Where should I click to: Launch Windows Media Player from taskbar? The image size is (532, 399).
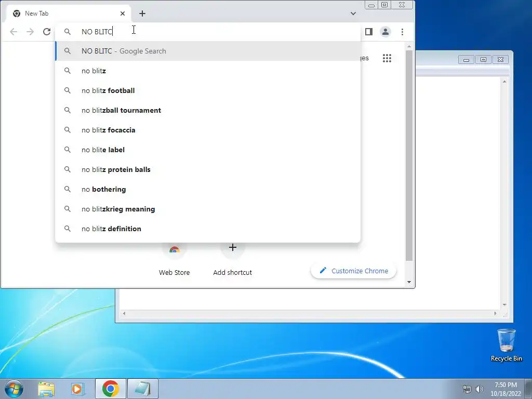pos(77,389)
